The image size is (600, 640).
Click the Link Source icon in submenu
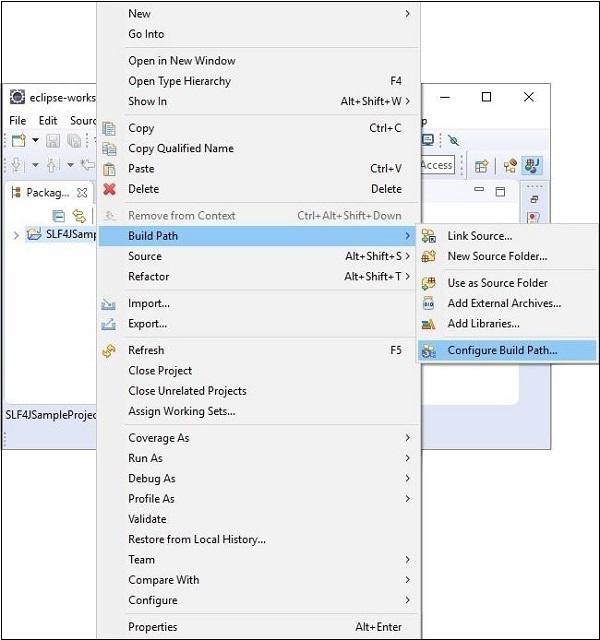(x=429, y=236)
